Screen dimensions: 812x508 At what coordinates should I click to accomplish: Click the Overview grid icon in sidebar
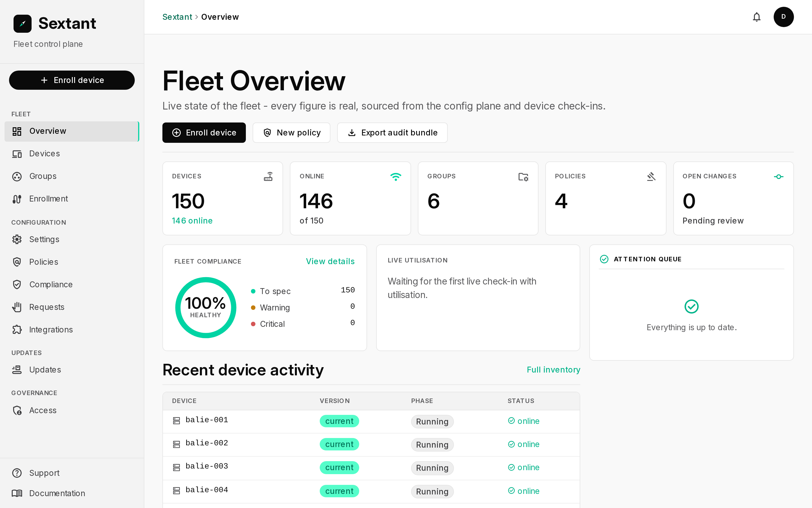tap(17, 131)
